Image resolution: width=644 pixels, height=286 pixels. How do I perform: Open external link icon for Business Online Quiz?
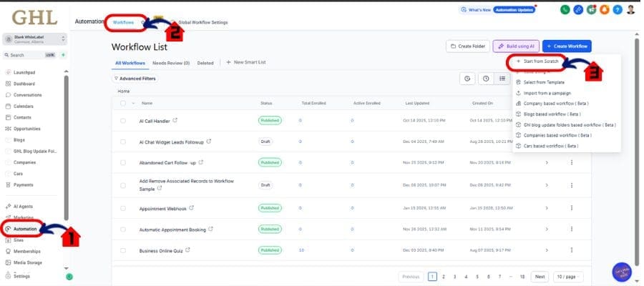click(187, 250)
